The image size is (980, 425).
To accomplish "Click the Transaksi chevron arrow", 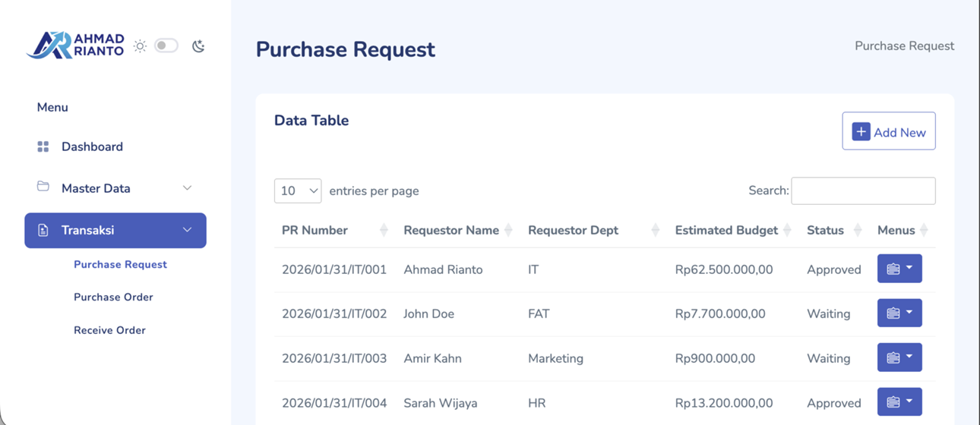I will (x=187, y=230).
